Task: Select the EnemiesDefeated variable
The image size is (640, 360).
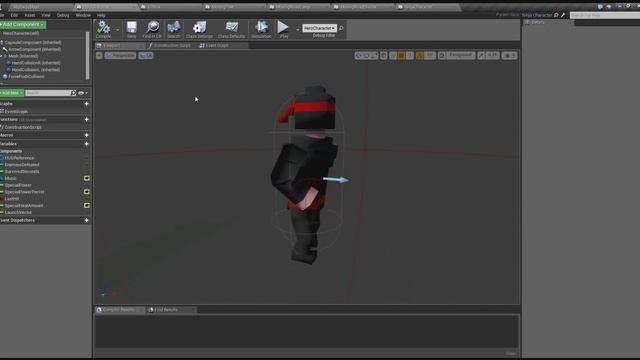Action: (x=22, y=165)
